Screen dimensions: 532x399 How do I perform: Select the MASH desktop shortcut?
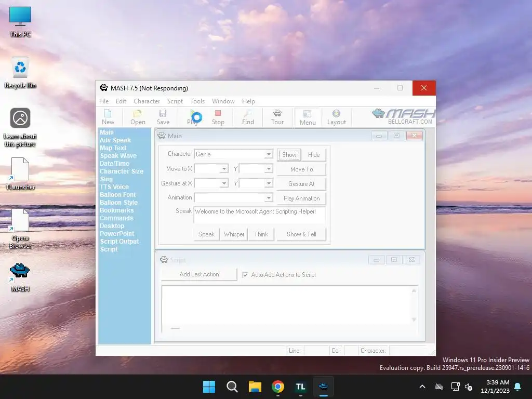coord(20,277)
